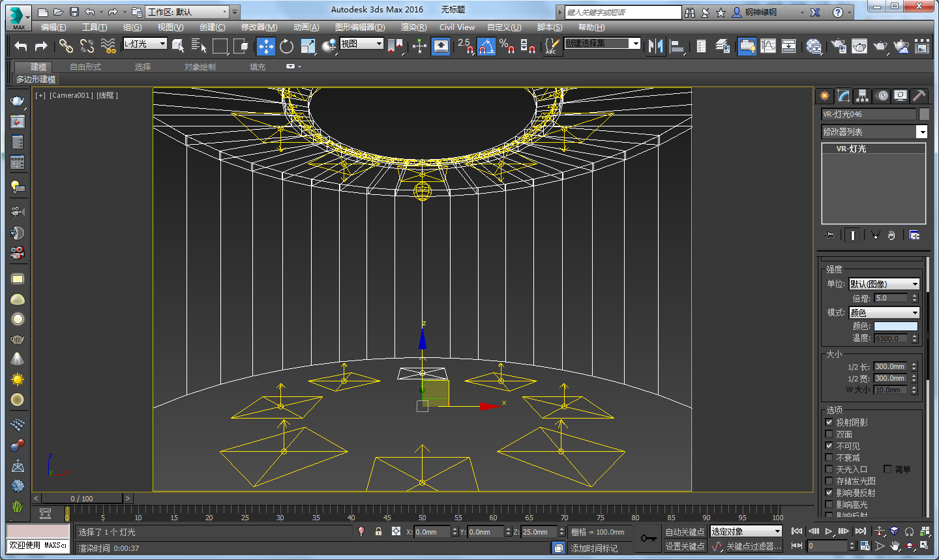Open the Render Setup teapot icon

[x=839, y=46]
